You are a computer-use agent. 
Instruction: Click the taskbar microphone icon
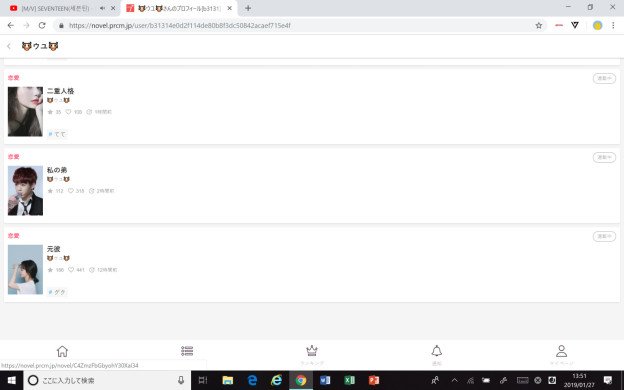(181, 380)
